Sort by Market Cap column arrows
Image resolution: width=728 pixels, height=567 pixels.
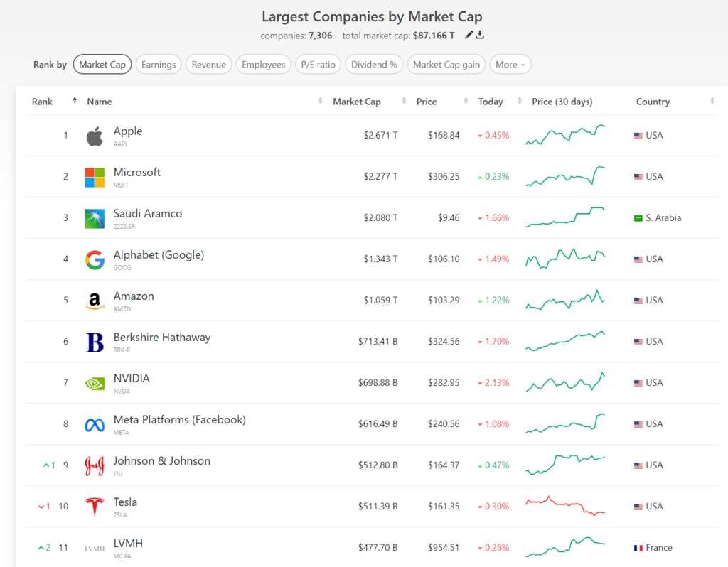point(404,101)
